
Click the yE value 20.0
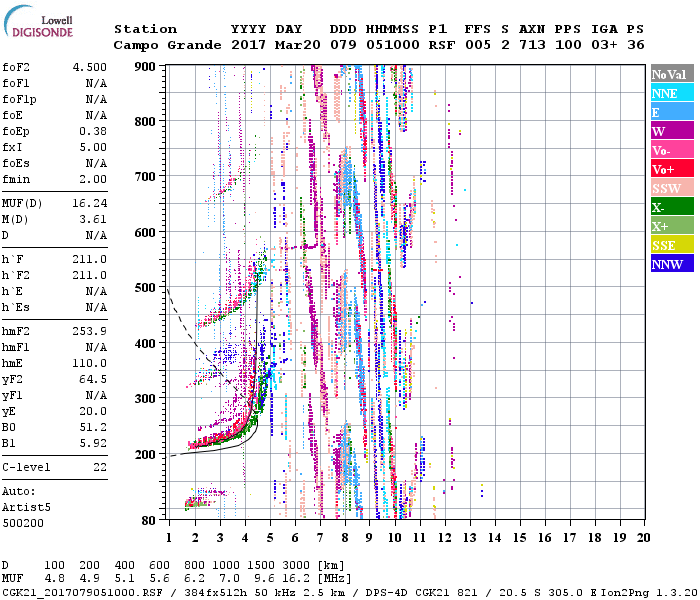pos(93,412)
